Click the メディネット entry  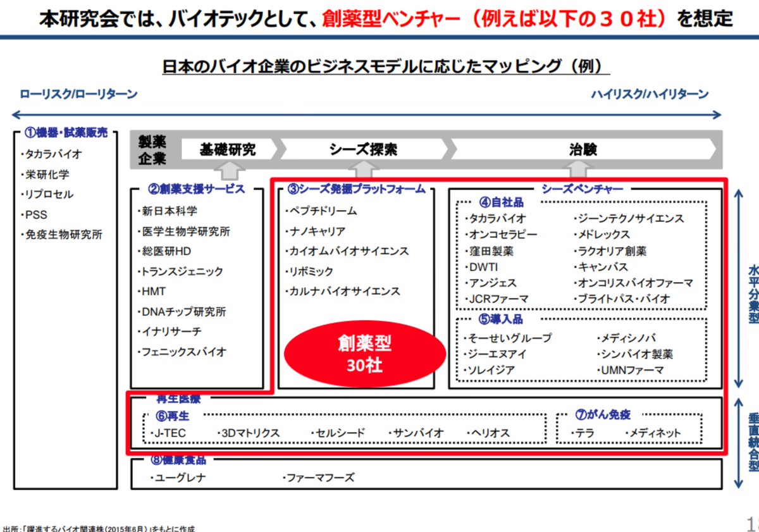653,433
